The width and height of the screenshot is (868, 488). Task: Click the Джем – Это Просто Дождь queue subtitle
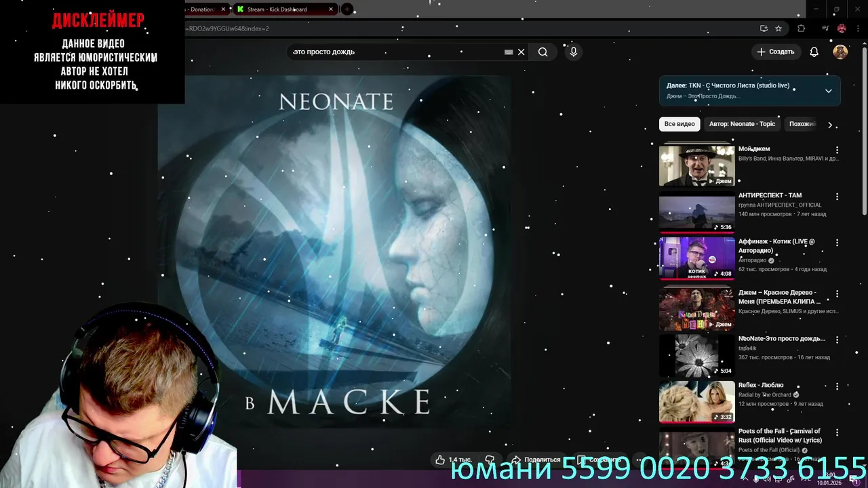coord(703,96)
